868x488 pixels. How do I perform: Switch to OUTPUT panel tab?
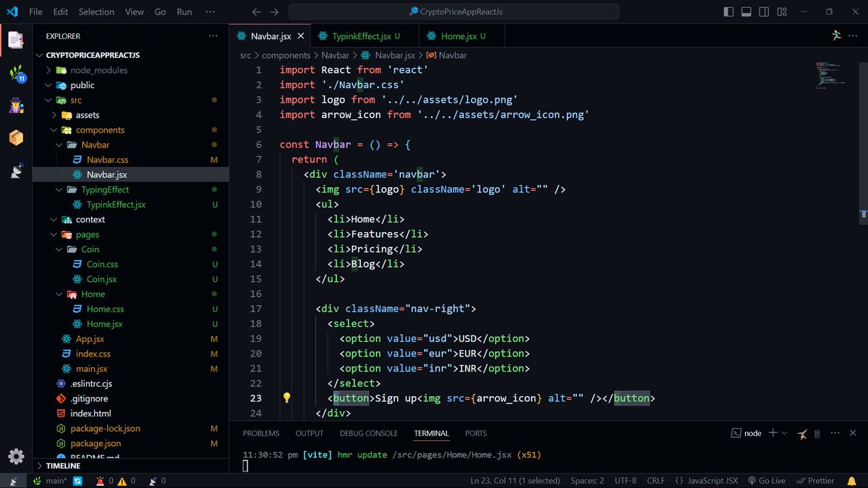[310, 433]
